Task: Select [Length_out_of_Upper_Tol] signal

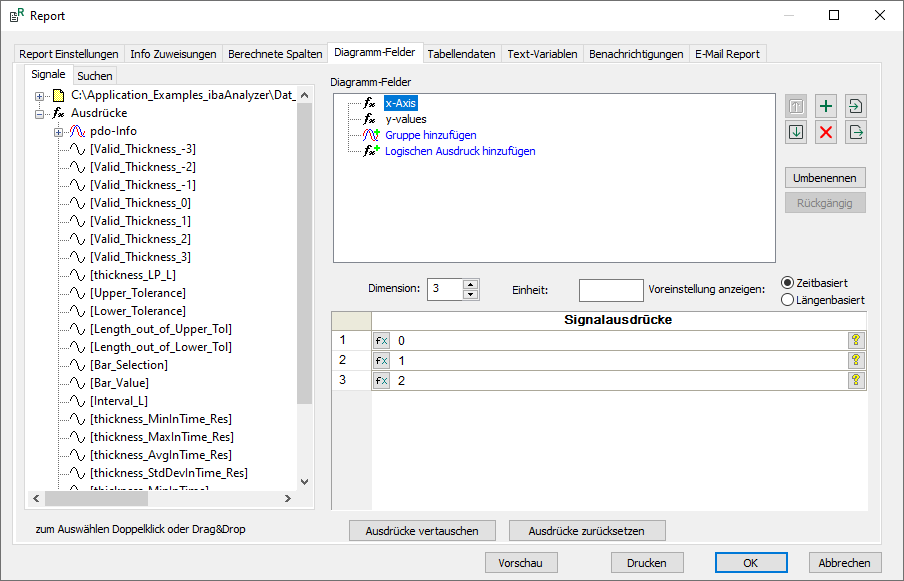Action: [161, 329]
